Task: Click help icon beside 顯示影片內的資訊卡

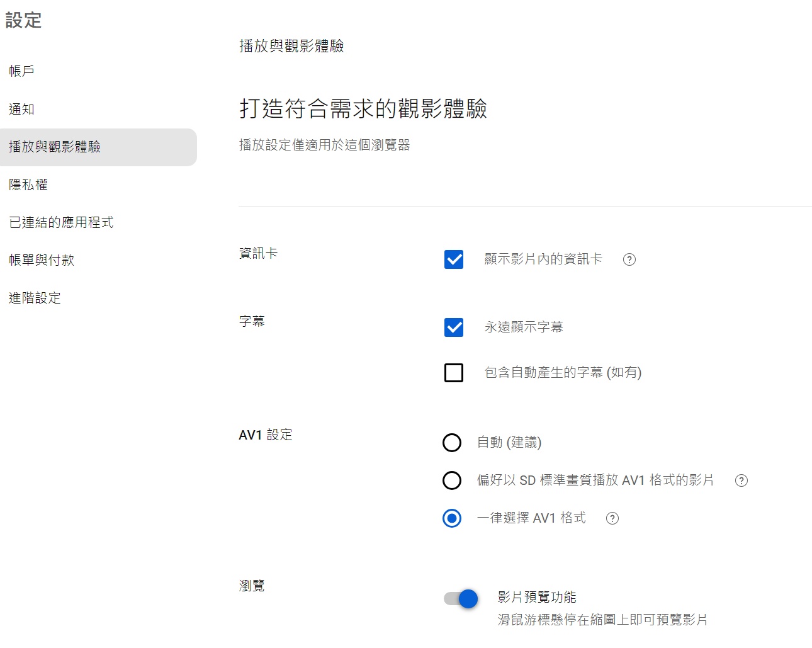Action: pyautogui.click(x=629, y=259)
